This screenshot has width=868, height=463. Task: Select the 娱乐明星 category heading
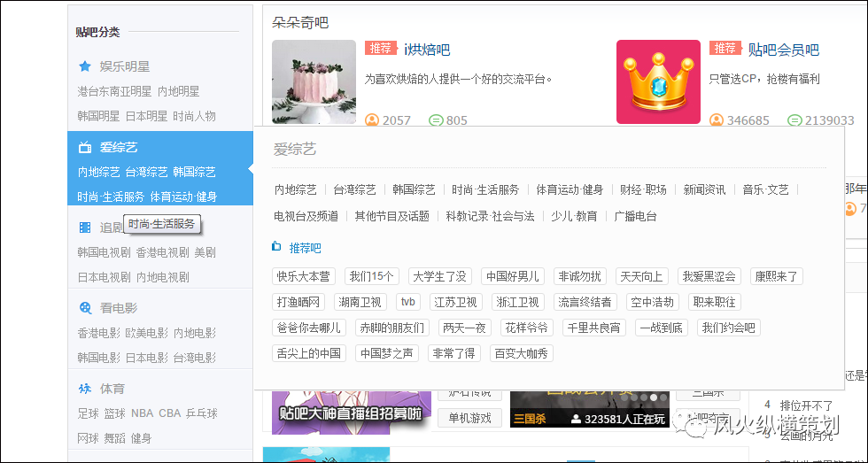[125, 66]
